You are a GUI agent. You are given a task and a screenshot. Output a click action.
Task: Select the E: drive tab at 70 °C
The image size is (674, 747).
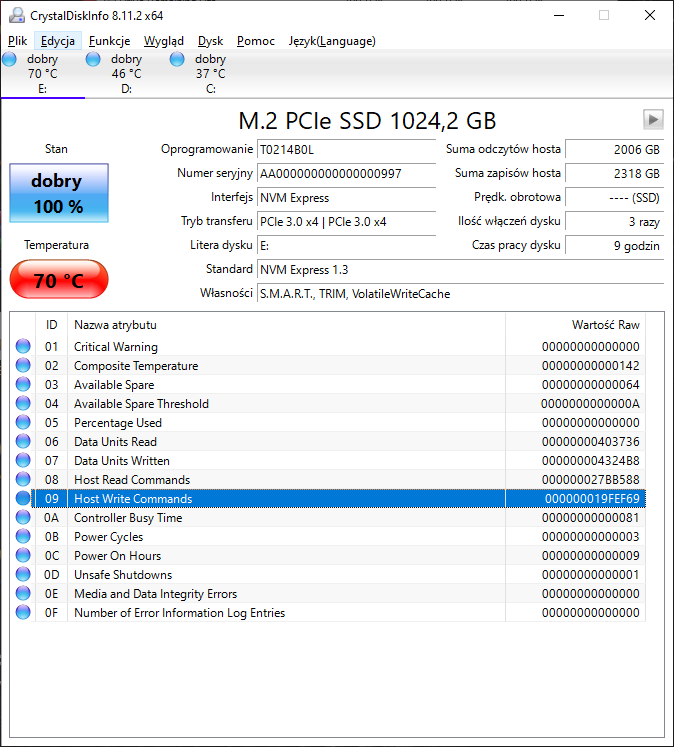coord(42,74)
